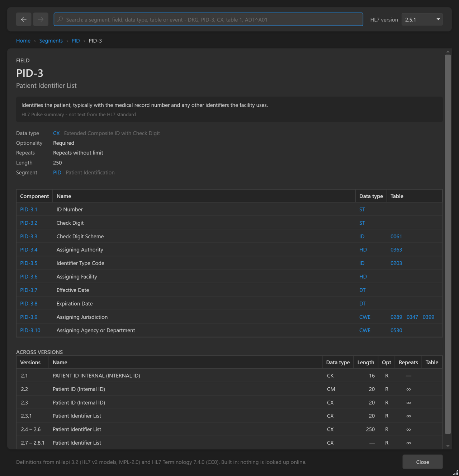
Task: Go back with the left arrow button
Action: (24, 19)
